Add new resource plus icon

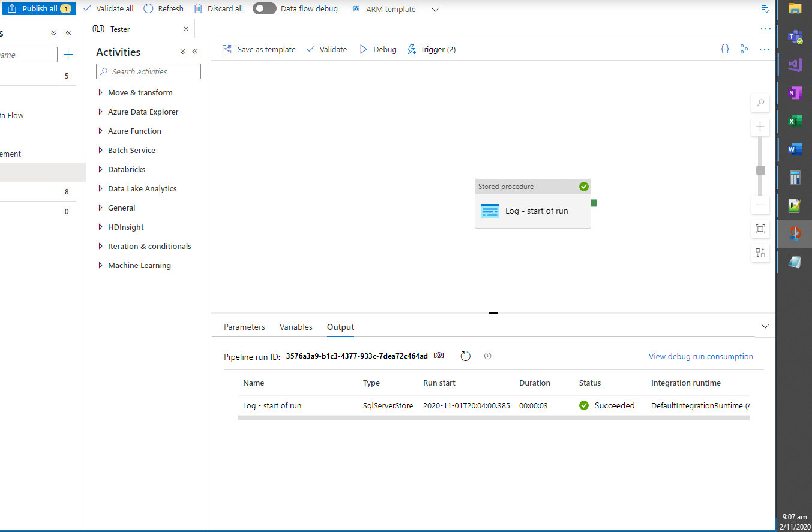(68, 55)
